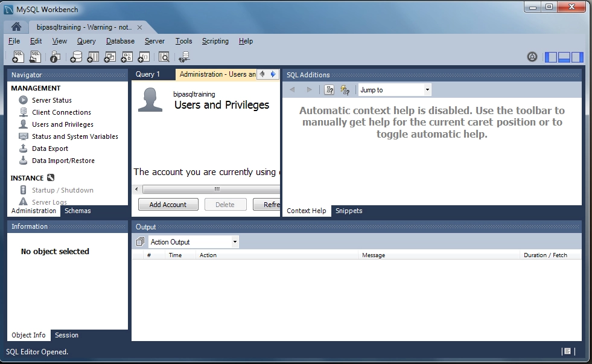Click the Add Account button
This screenshot has height=364, width=592.
[x=168, y=204]
